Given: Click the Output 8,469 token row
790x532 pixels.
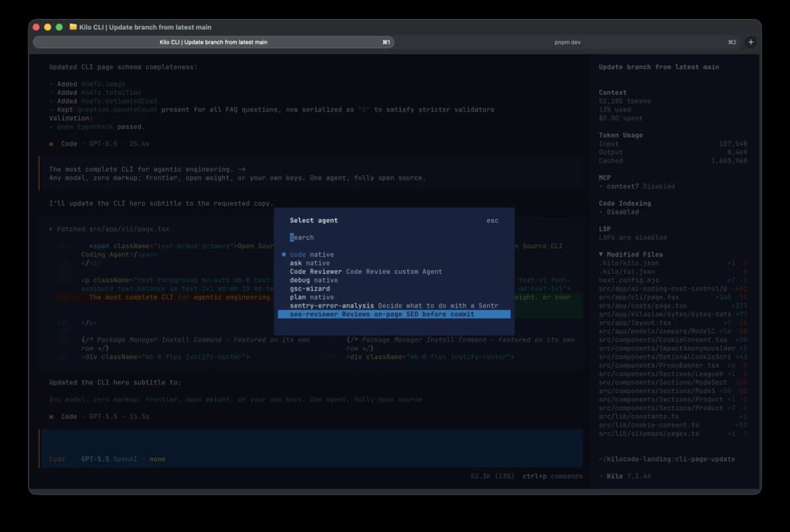Looking at the screenshot, I should click(x=673, y=152).
